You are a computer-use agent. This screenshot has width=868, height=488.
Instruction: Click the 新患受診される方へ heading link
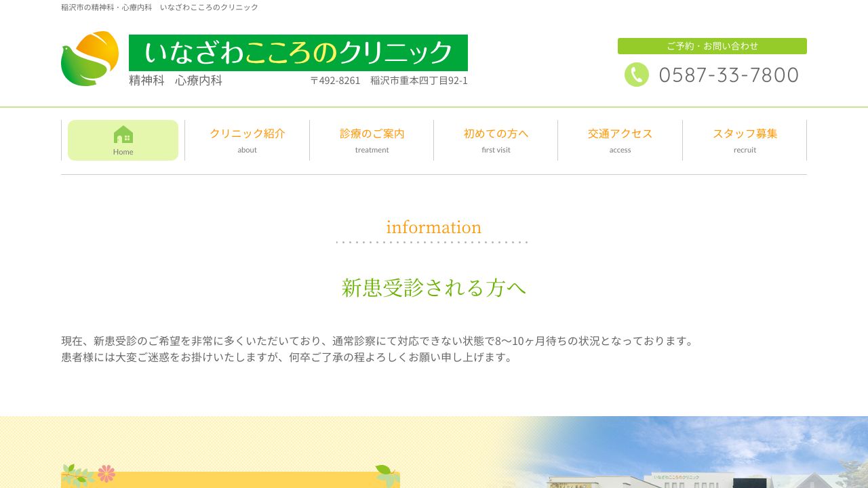[x=433, y=287]
